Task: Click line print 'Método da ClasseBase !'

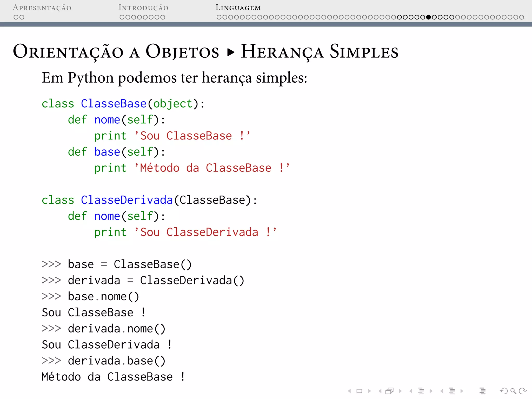Action: 192,168
